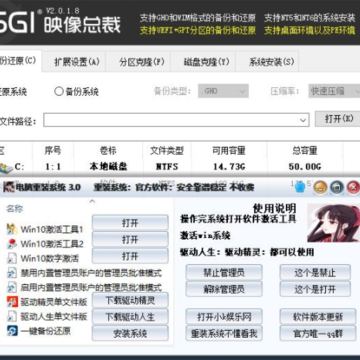Click the 下载驱动人生 button
Screen dimensions: 360x360
[130, 317]
